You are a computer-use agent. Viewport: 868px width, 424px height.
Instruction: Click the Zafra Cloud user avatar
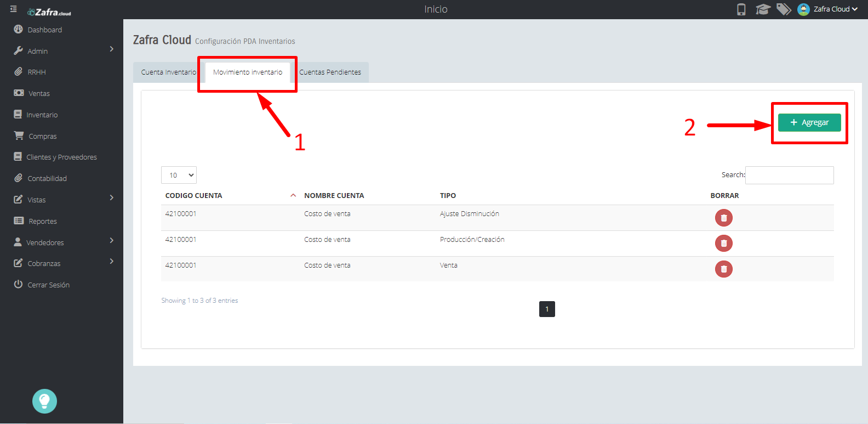pyautogui.click(x=803, y=9)
